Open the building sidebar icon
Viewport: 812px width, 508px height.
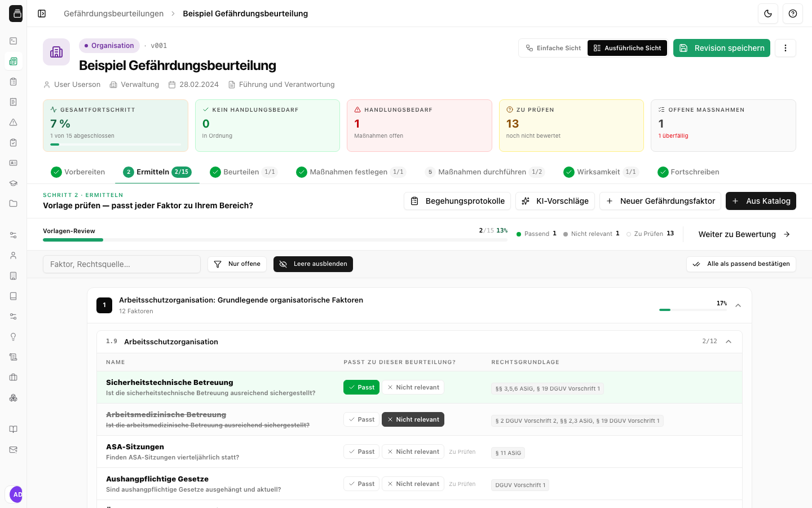[14, 276]
